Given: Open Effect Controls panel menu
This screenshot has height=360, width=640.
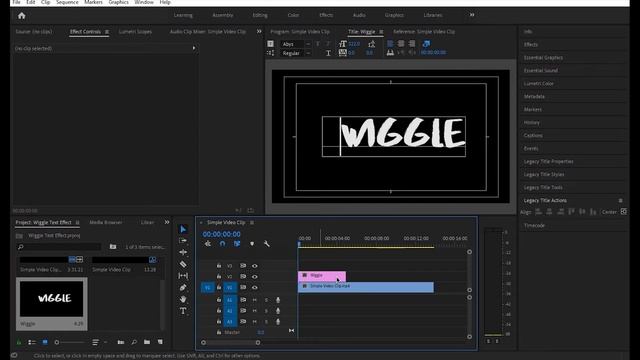Looking at the screenshot, I should pyautogui.click(x=107, y=31).
